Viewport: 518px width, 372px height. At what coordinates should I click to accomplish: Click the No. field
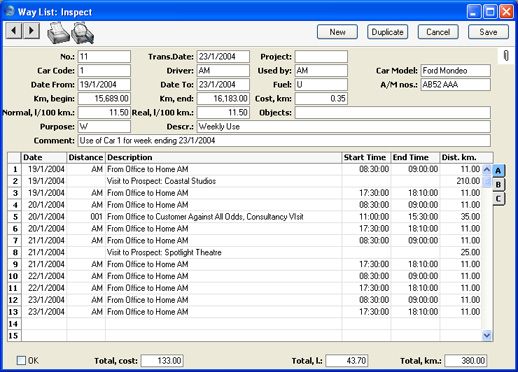(x=104, y=56)
